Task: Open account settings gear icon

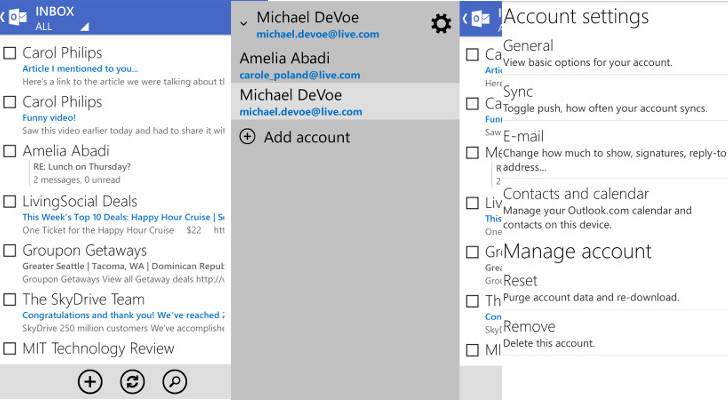Action: pos(440,24)
